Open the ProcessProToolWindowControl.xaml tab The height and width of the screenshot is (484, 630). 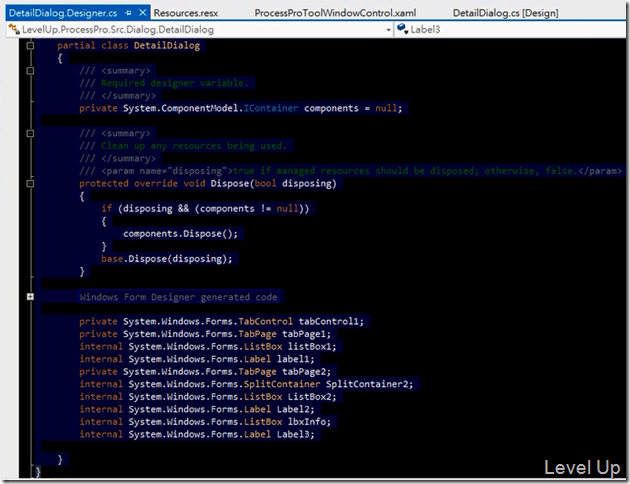pos(335,13)
